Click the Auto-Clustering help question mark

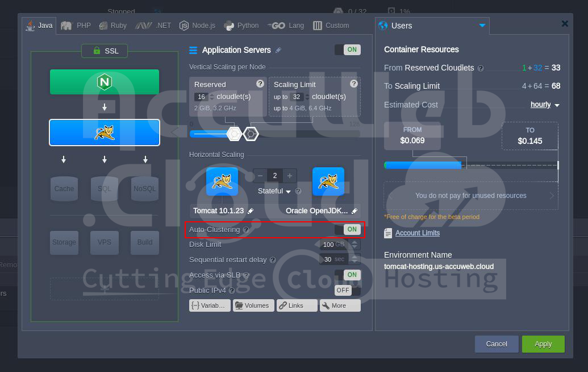coord(246,230)
